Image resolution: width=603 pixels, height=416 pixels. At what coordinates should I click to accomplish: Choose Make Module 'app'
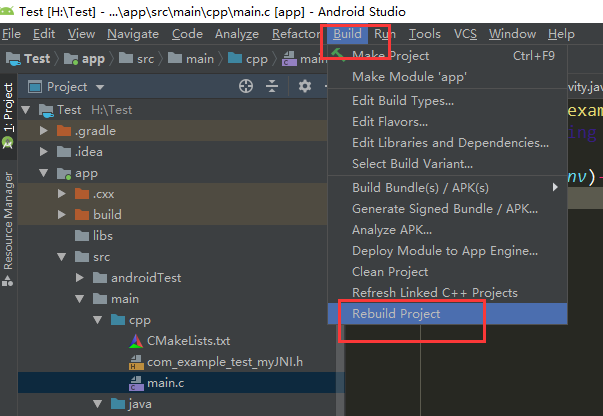(x=447, y=77)
